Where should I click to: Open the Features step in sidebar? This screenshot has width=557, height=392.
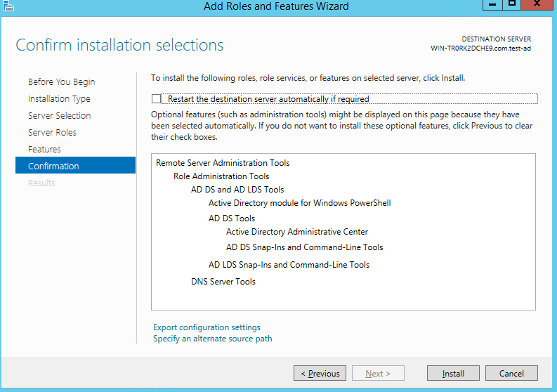[44, 150]
